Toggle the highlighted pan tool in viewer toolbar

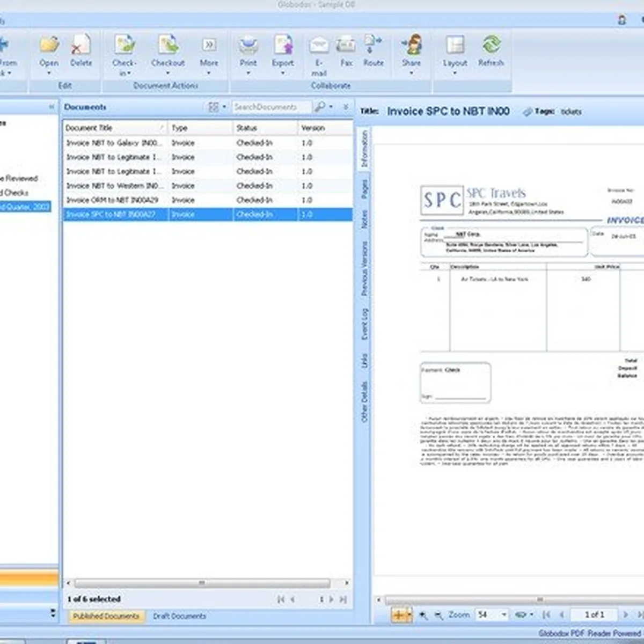click(398, 615)
